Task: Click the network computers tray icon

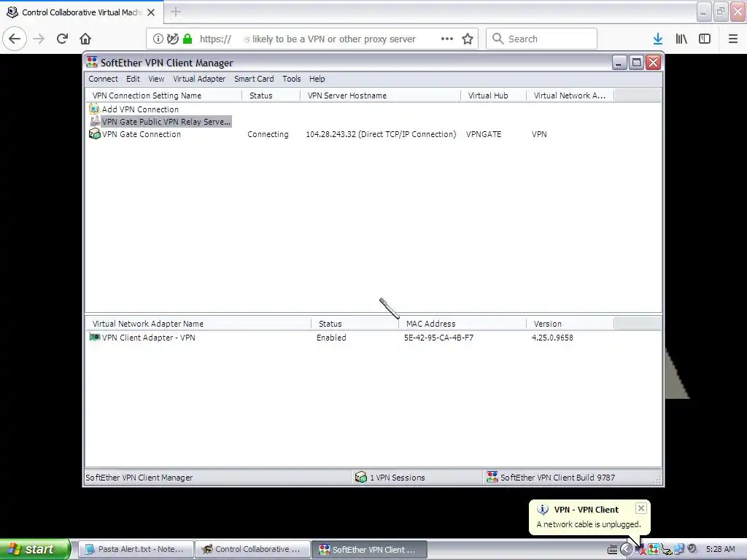Action: (x=679, y=549)
